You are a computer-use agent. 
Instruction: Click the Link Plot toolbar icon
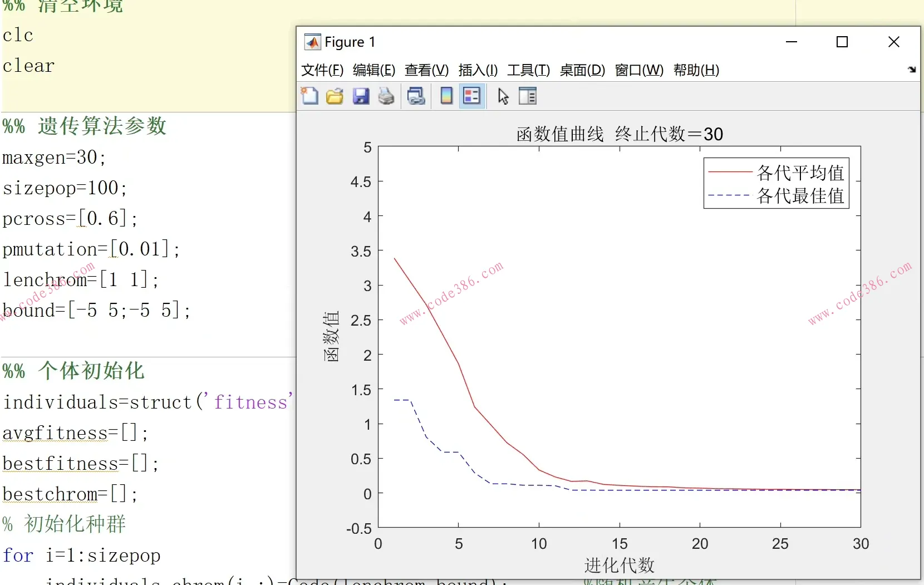tap(416, 96)
